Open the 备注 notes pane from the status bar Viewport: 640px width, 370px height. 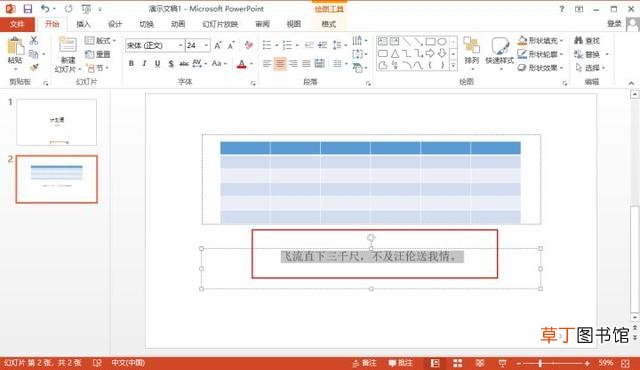(x=364, y=363)
